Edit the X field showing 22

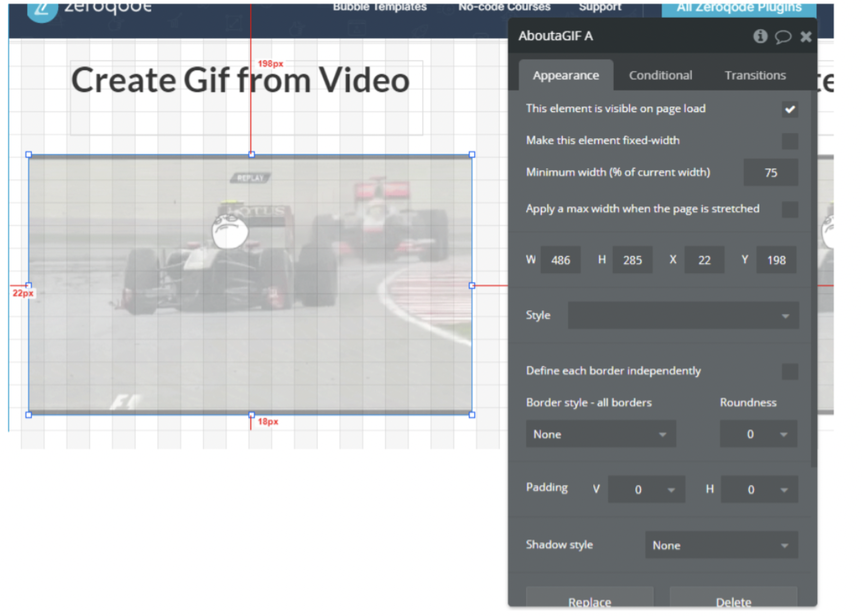pos(704,260)
